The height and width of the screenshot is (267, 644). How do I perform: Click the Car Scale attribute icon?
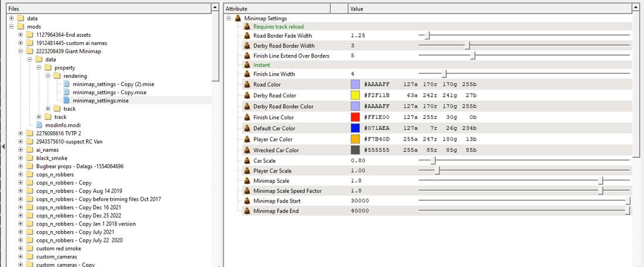(x=248, y=160)
